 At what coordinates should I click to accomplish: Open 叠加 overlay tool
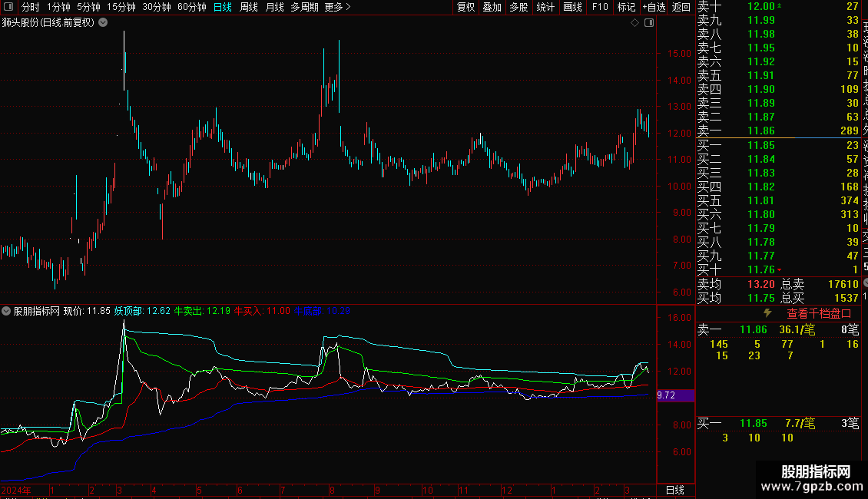[x=492, y=7]
